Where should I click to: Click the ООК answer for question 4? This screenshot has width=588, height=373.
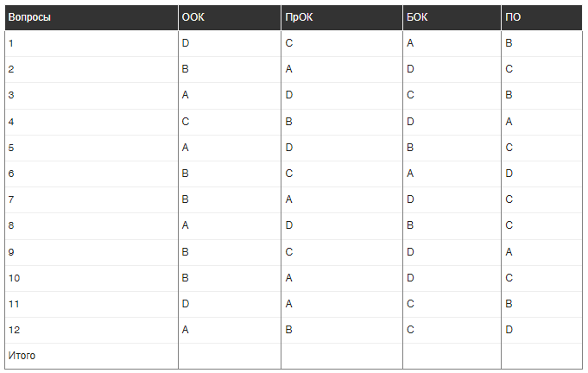(186, 122)
